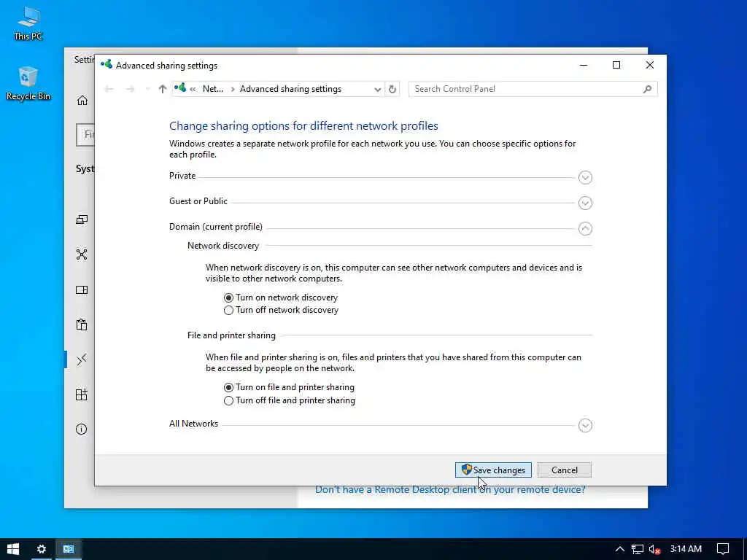Image resolution: width=747 pixels, height=560 pixels.
Task: Click the Search Control Panel field
Action: [x=533, y=89]
